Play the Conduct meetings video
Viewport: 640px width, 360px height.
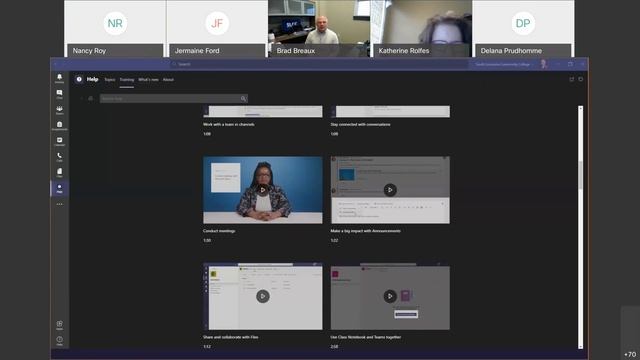pos(263,190)
